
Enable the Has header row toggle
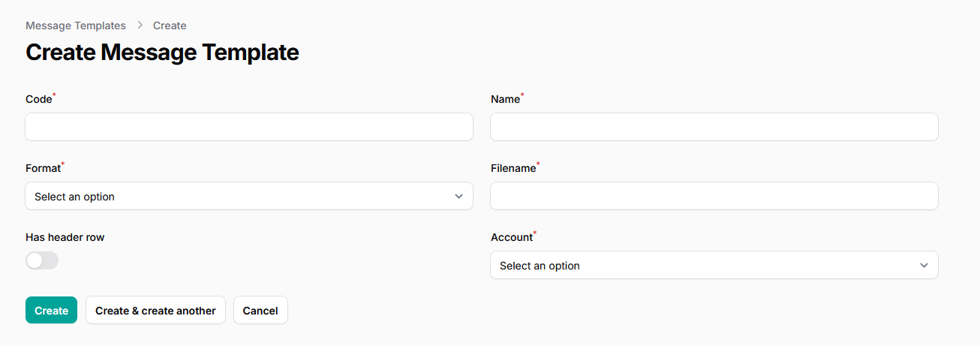click(x=42, y=260)
